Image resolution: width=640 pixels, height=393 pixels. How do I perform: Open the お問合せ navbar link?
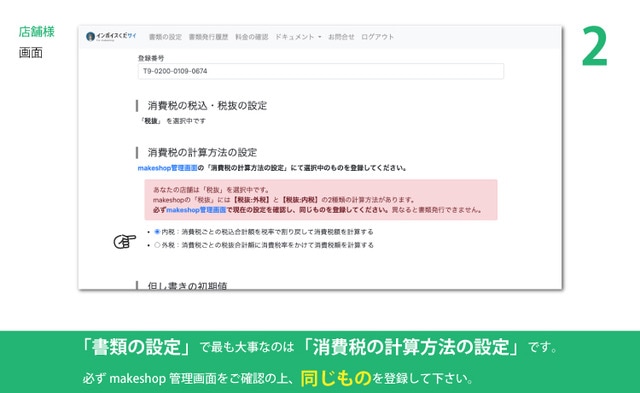point(341,37)
